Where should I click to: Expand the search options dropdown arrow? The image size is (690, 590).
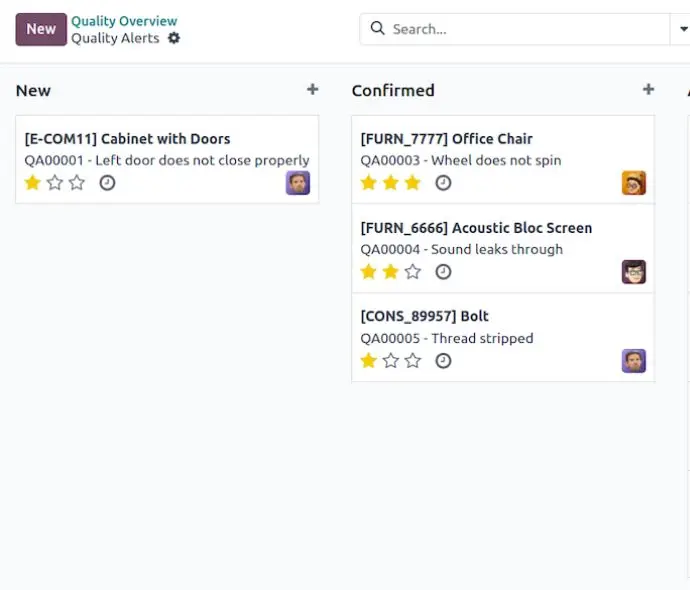pyautogui.click(x=683, y=29)
